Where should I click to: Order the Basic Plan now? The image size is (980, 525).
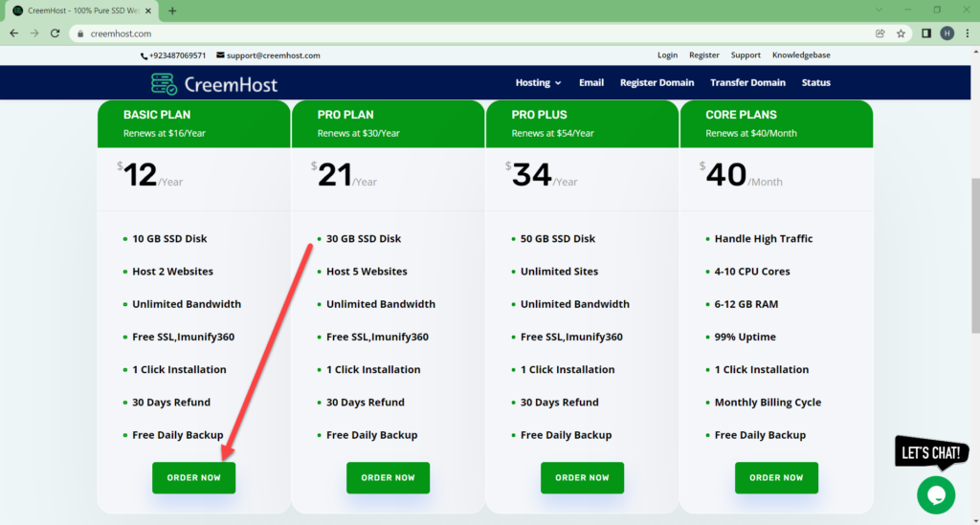pos(193,477)
